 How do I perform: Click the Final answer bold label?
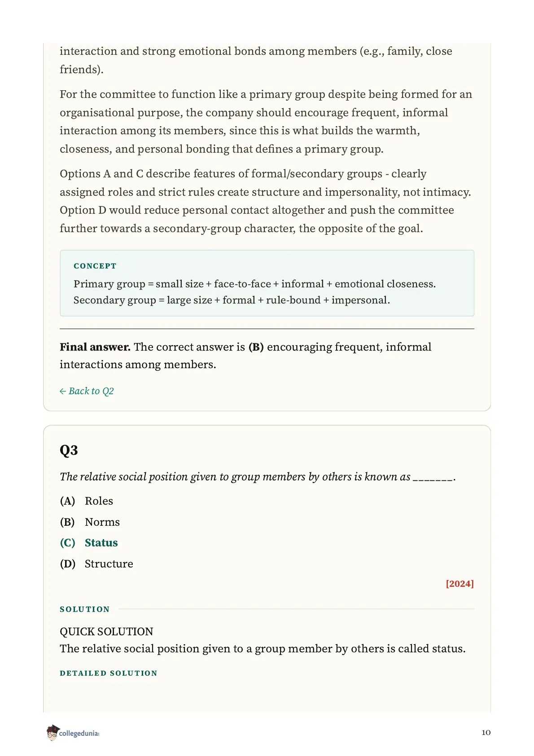pos(95,347)
